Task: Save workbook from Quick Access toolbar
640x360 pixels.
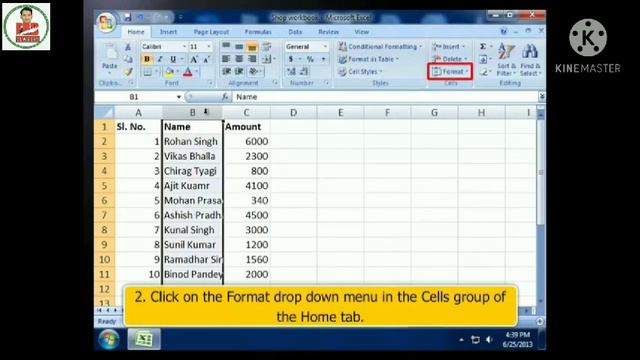Action: [x=128, y=17]
